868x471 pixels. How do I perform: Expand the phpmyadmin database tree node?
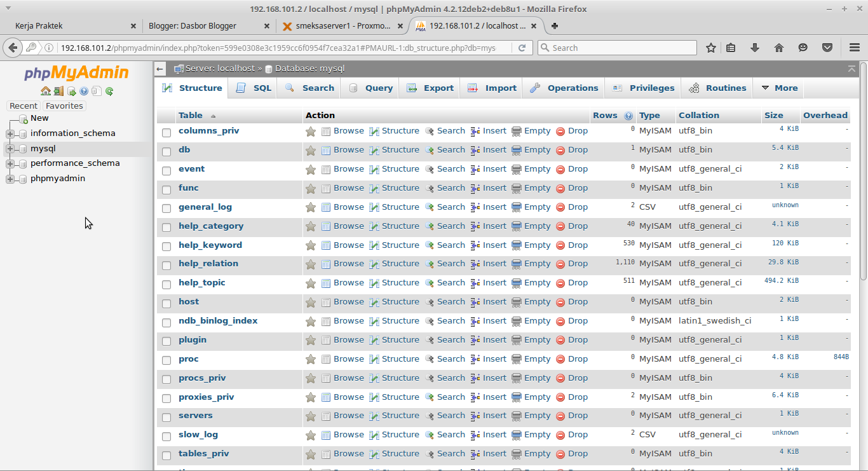pos(10,179)
